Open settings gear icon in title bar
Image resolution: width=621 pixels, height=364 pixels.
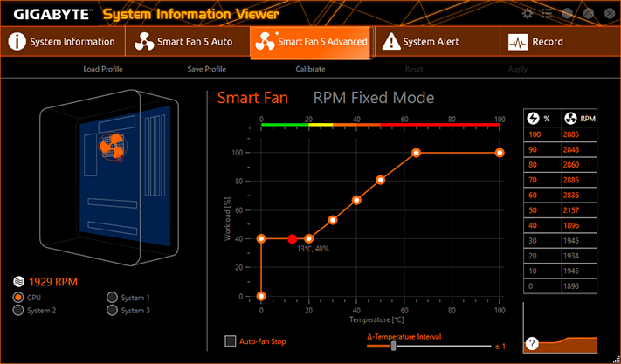click(528, 14)
